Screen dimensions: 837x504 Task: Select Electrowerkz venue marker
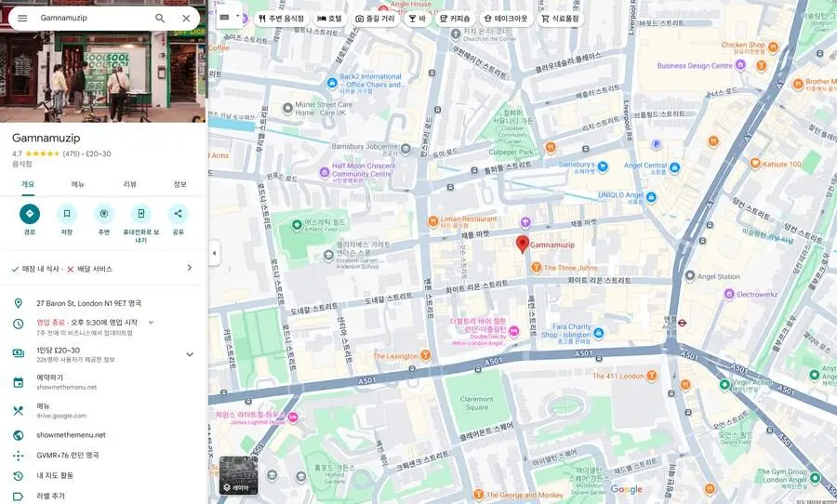[x=729, y=294]
